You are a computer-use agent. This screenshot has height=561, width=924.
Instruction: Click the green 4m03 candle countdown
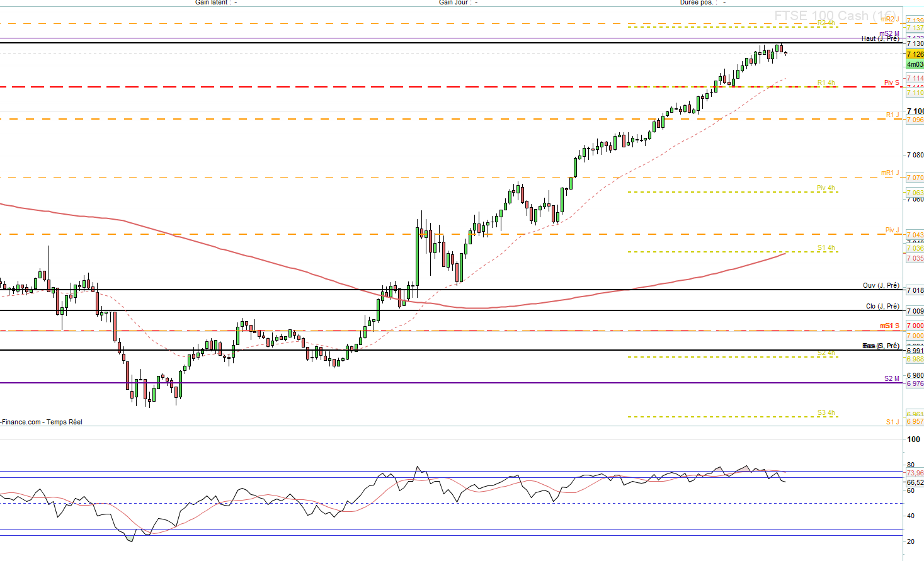coord(915,64)
